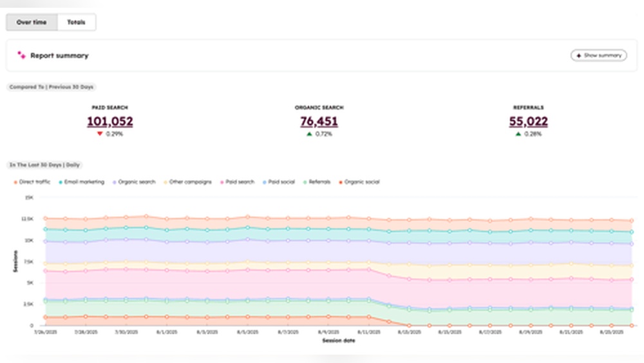Click the Direct traffic legend dot
Screen dimensions: 644x363
tap(16, 182)
